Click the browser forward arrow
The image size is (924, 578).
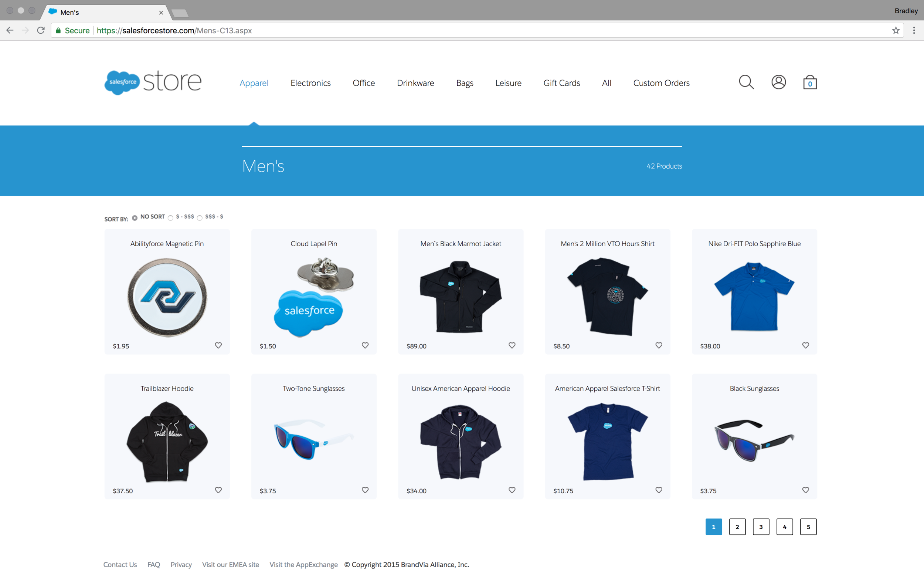click(x=25, y=30)
